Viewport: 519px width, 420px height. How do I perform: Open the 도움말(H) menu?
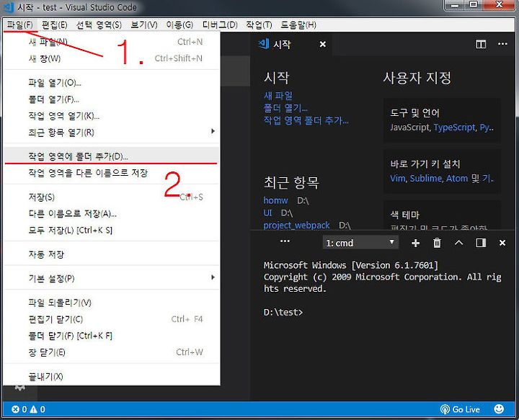click(298, 24)
